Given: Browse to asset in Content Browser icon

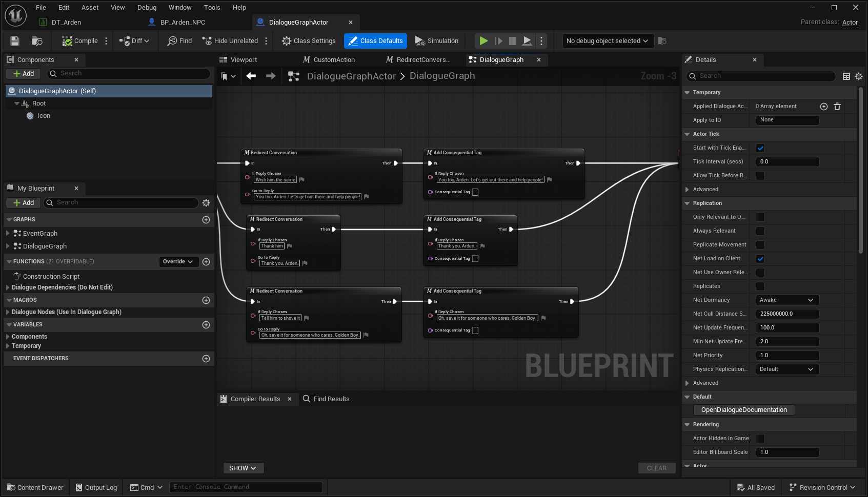Looking at the screenshot, I should (37, 41).
